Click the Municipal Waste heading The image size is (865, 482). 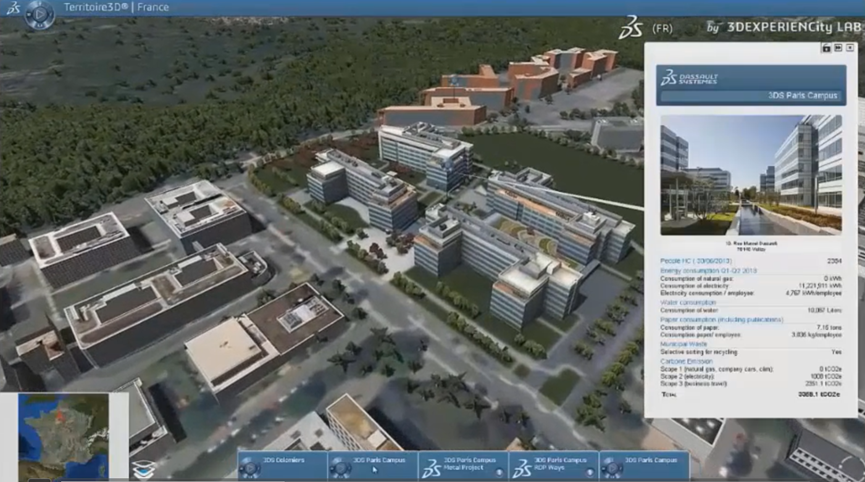(684, 344)
